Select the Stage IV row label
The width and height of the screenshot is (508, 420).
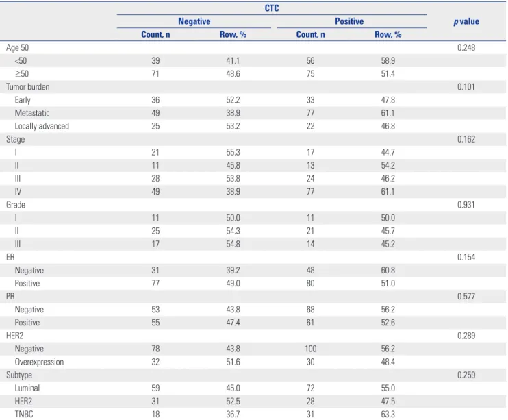[x=18, y=192]
